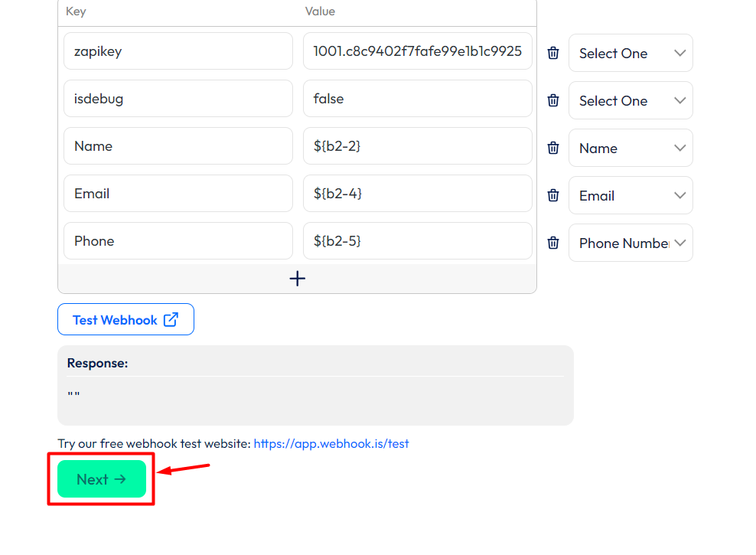
Task: Delete the zapikey row with trash icon
Action: pyautogui.click(x=553, y=53)
